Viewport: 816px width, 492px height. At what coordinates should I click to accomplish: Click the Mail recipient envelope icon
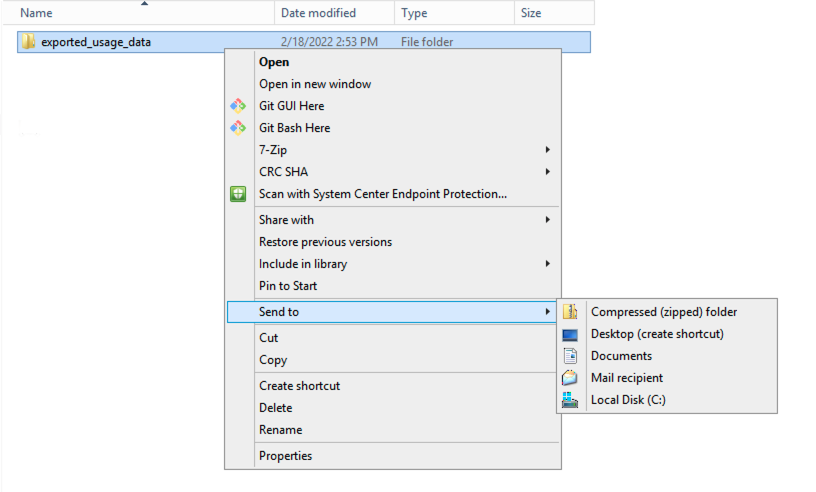point(570,378)
